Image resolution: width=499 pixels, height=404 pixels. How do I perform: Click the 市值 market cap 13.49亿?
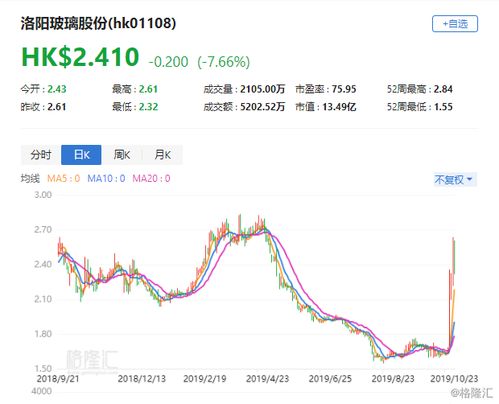point(339,107)
